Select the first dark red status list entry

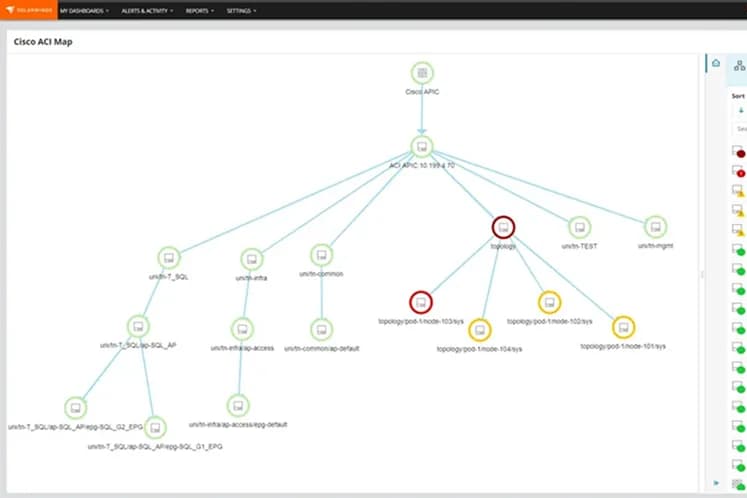point(738,152)
